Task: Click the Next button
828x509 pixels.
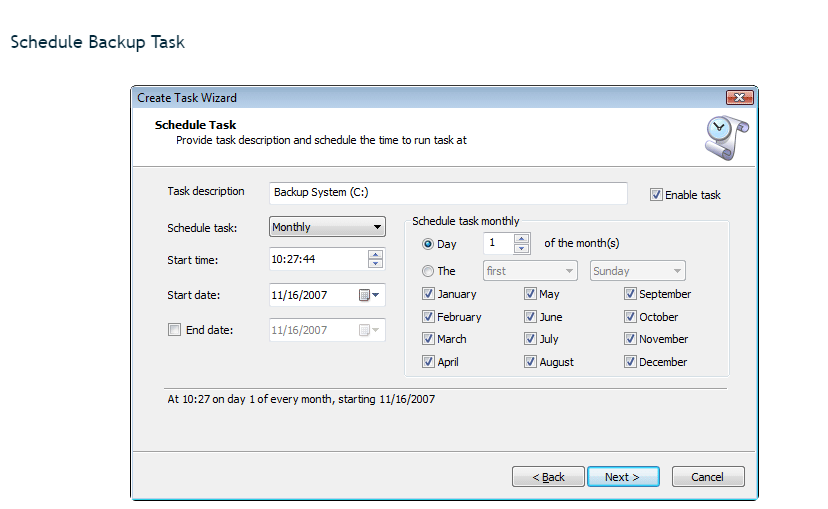Action: tap(623, 477)
